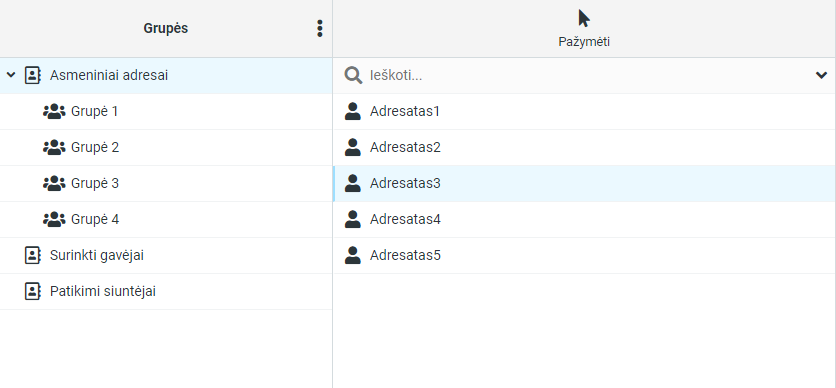
Task: Click the Grupė 1 people icon
Action: point(54,111)
